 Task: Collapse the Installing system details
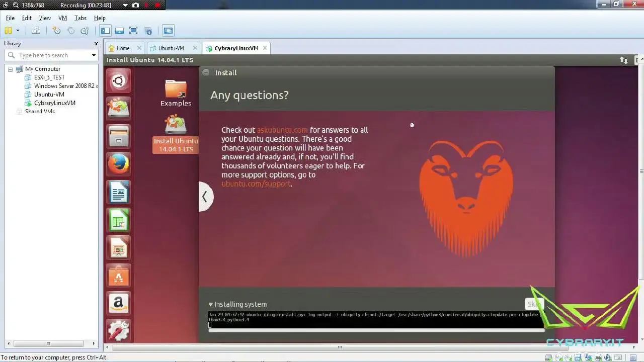211,304
